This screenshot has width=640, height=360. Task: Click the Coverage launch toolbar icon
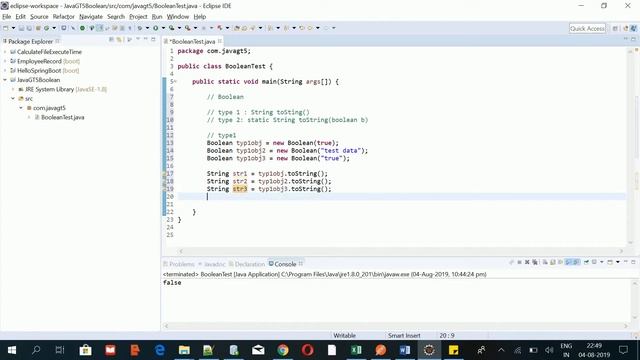pos(171,28)
